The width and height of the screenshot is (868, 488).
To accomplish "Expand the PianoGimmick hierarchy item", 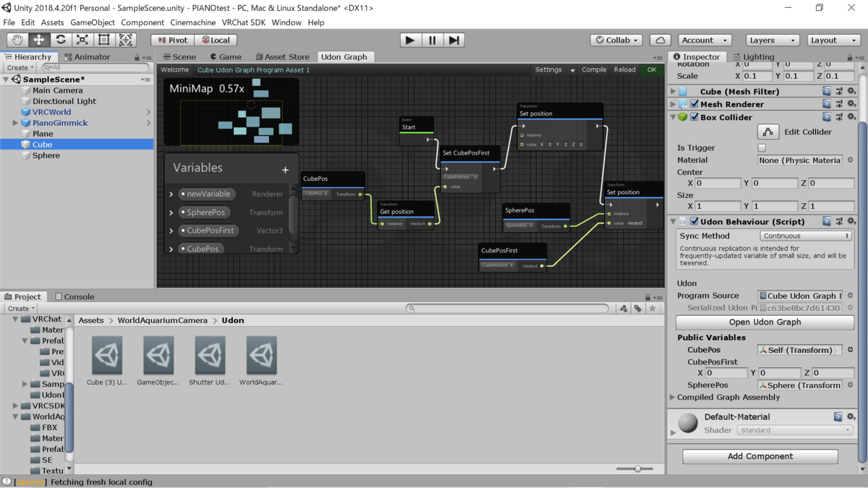I will coord(16,123).
